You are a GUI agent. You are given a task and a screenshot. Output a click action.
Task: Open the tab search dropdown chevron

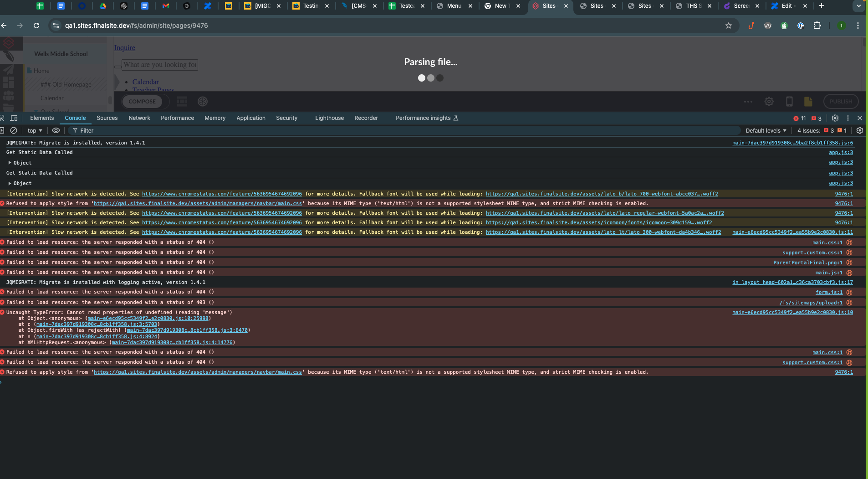point(859,6)
